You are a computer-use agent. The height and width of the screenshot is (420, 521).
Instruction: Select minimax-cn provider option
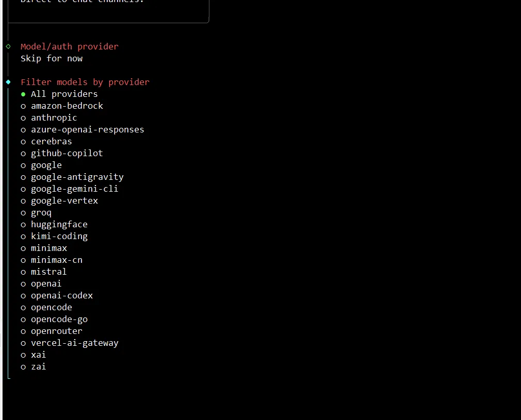tap(52, 260)
